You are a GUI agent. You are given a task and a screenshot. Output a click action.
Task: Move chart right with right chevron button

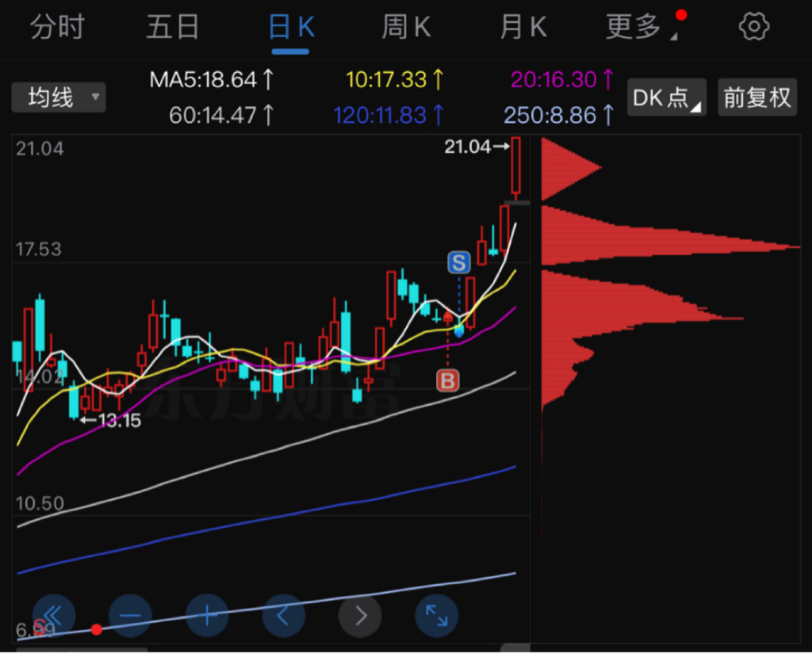tap(360, 616)
